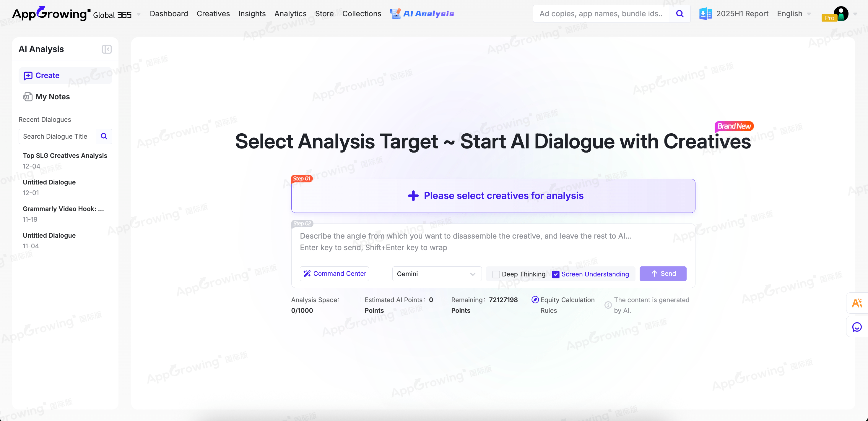The width and height of the screenshot is (868, 421).
Task: Click the Equity Calculation Rules compass icon
Action: (x=535, y=300)
